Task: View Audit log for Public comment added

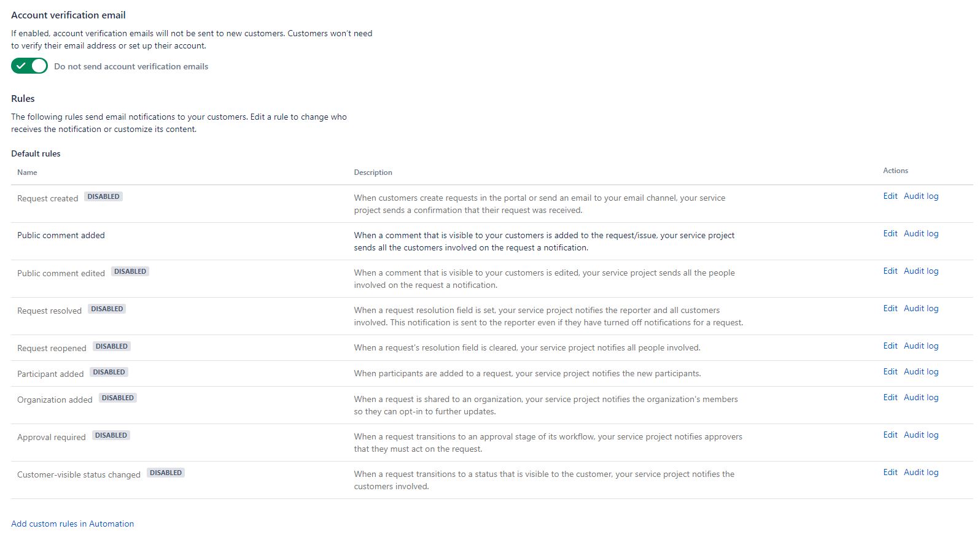Action: pyautogui.click(x=921, y=233)
